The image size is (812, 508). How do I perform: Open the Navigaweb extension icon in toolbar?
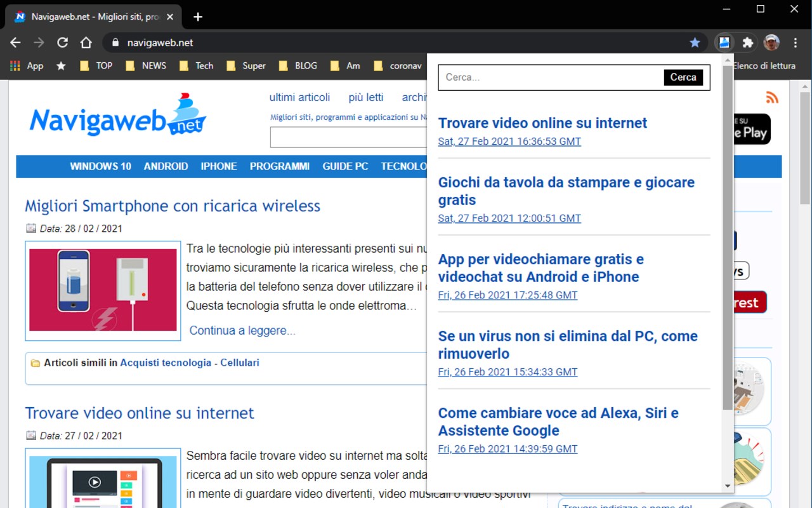tap(724, 43)
